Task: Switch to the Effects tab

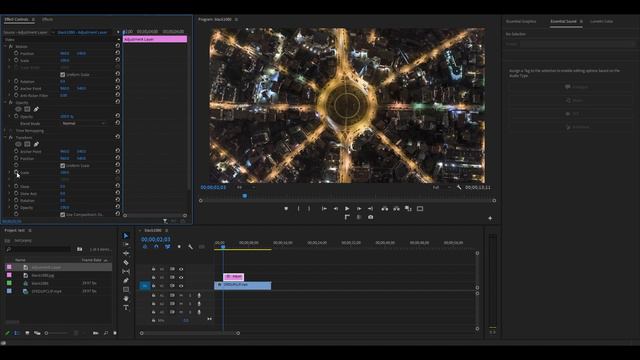Action: [47, 19]
